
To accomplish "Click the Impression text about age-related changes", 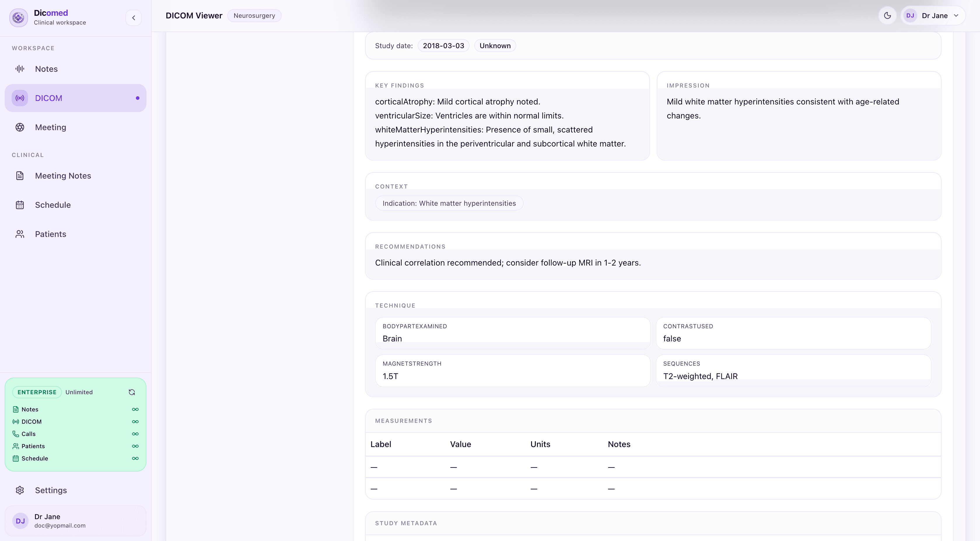I will coord(783,109).
